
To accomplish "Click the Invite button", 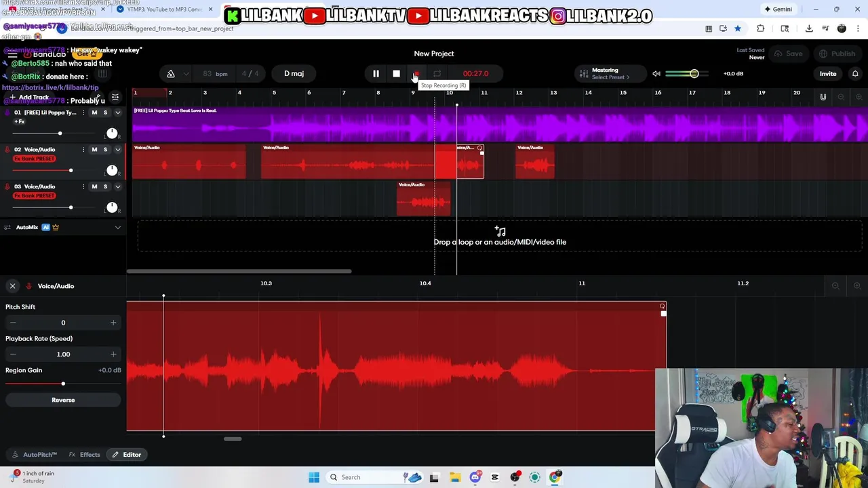I will 828,74.
